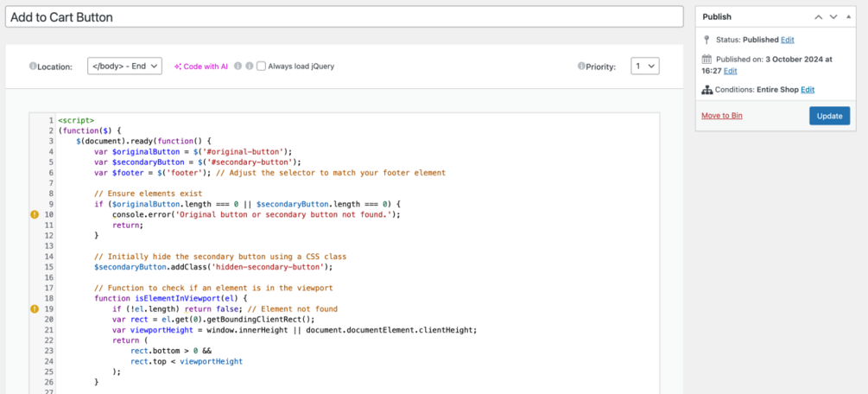This screenshot has height=394, width=868.
Task: Click Move to Bin link
Action: pyautogui.click(x=722, y=116)
